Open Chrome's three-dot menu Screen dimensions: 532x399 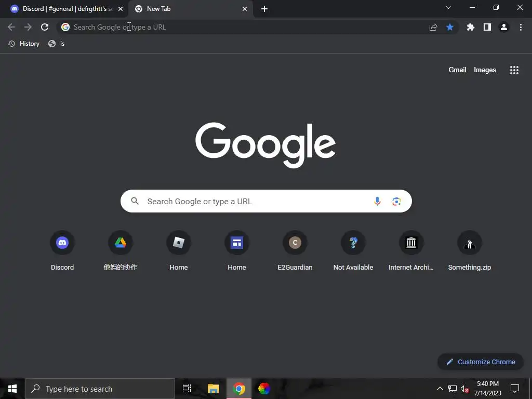click(x=521, y=27)
